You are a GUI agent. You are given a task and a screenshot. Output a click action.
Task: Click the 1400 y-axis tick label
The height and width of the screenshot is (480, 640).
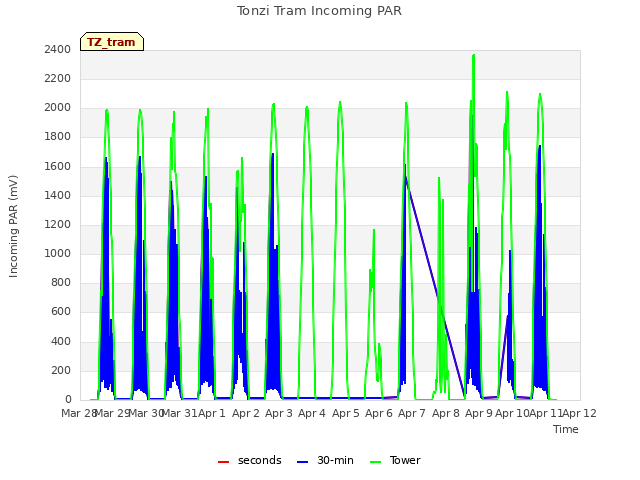pos(58,195)
